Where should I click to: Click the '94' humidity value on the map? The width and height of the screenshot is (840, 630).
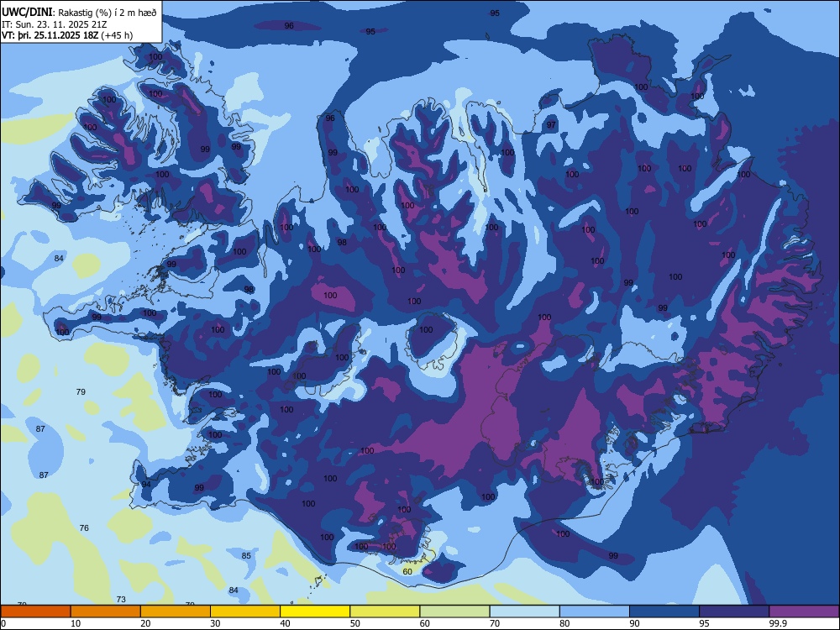tap(145, 485)
